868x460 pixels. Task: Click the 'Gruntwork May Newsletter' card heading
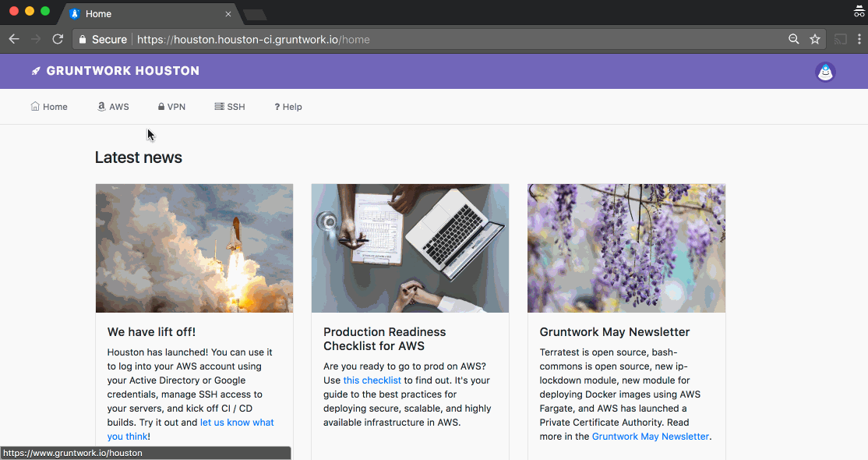615,332
